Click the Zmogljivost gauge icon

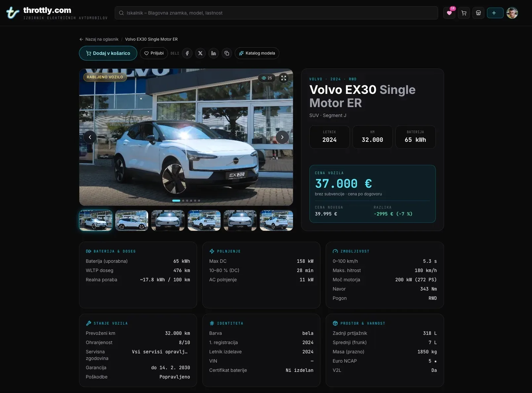pos(335,251)
